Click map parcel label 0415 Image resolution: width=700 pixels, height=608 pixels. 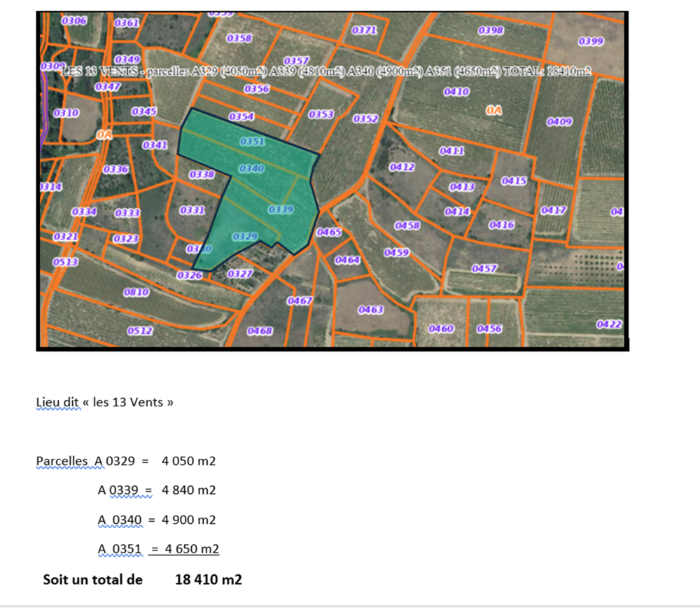pyautogui.click(x=514, y=181)
